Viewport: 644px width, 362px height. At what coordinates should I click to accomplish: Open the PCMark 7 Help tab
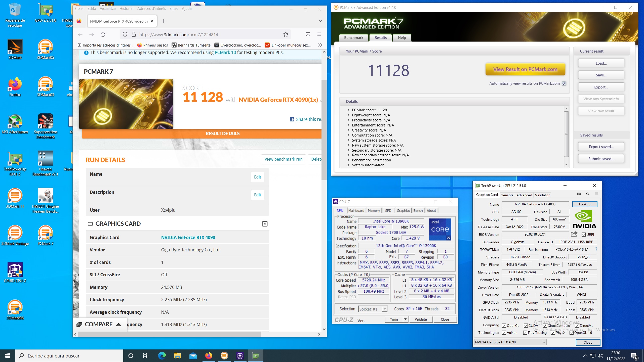pyautogui.click(x=402, y=38)
